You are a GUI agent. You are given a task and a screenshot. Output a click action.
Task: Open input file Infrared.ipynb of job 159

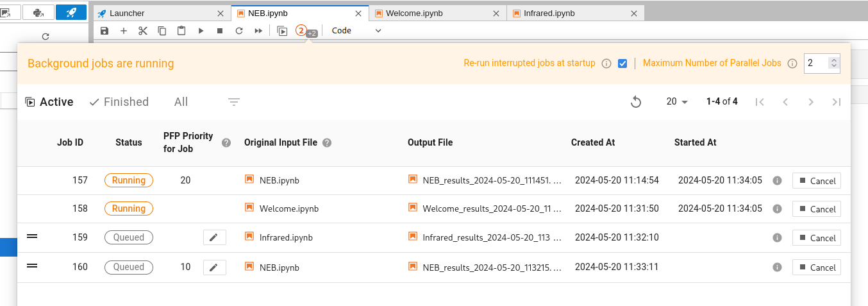[280, 237]
